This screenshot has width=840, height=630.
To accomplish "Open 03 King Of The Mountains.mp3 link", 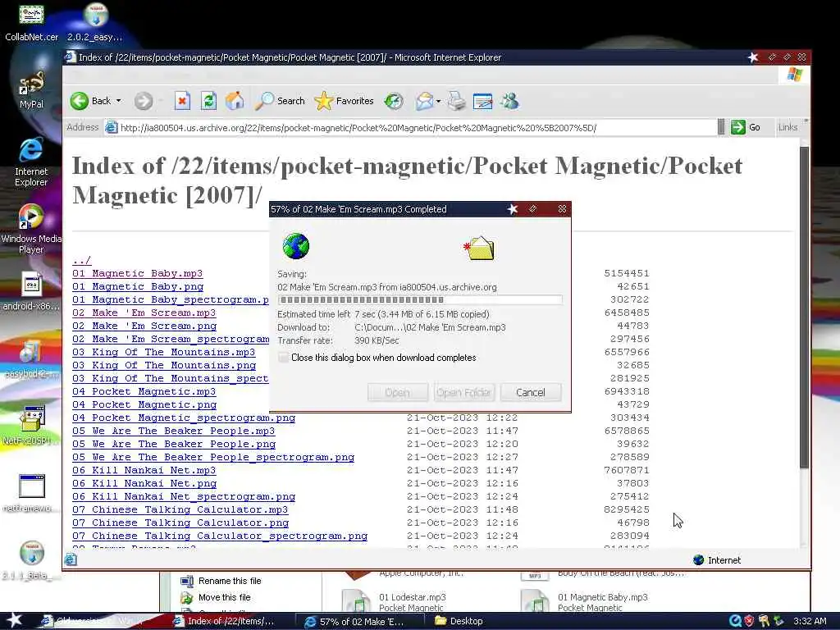I will [164, 352].
